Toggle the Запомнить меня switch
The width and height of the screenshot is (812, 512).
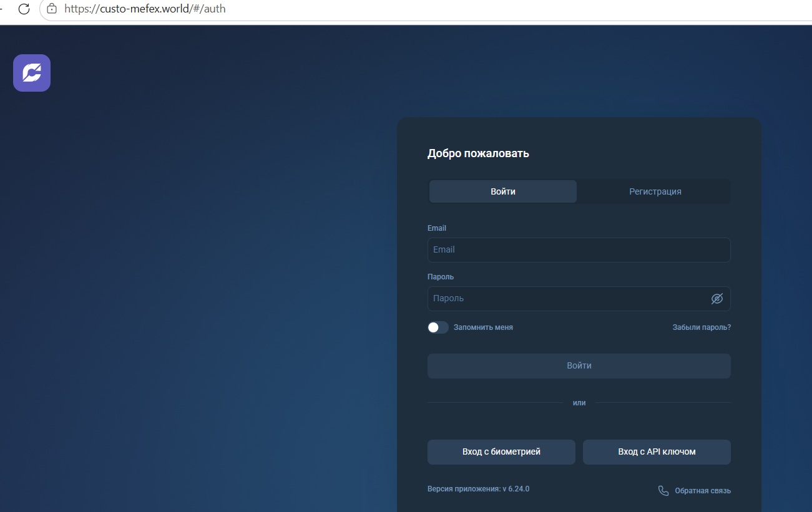tap(438, 327)
